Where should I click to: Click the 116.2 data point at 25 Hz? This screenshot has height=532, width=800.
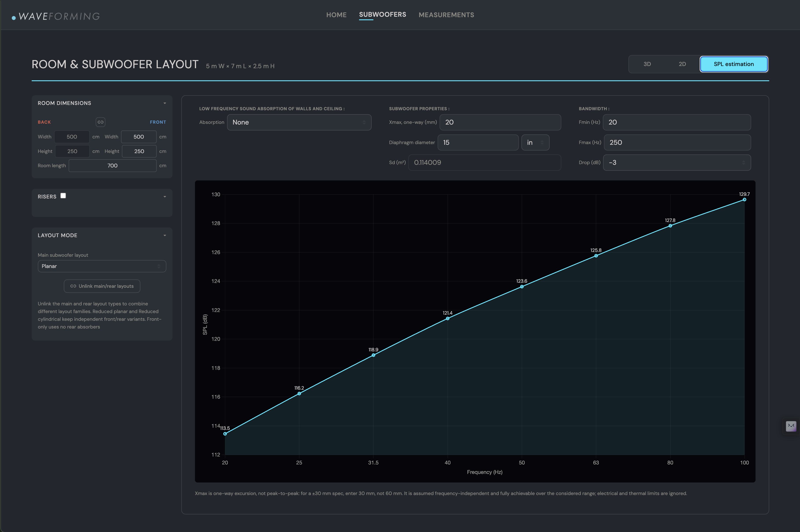coord(299,394)
